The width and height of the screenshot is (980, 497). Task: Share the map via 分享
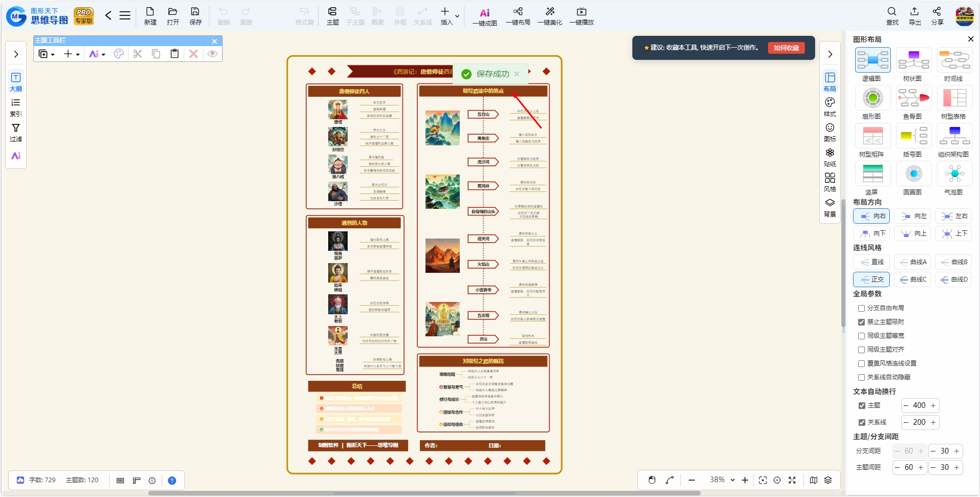[937, 16]
